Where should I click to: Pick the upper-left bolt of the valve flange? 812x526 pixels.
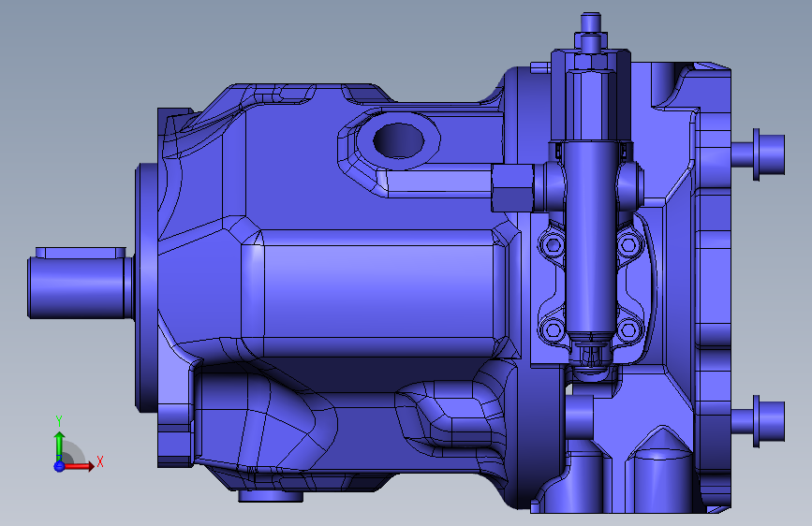point(552,244)
